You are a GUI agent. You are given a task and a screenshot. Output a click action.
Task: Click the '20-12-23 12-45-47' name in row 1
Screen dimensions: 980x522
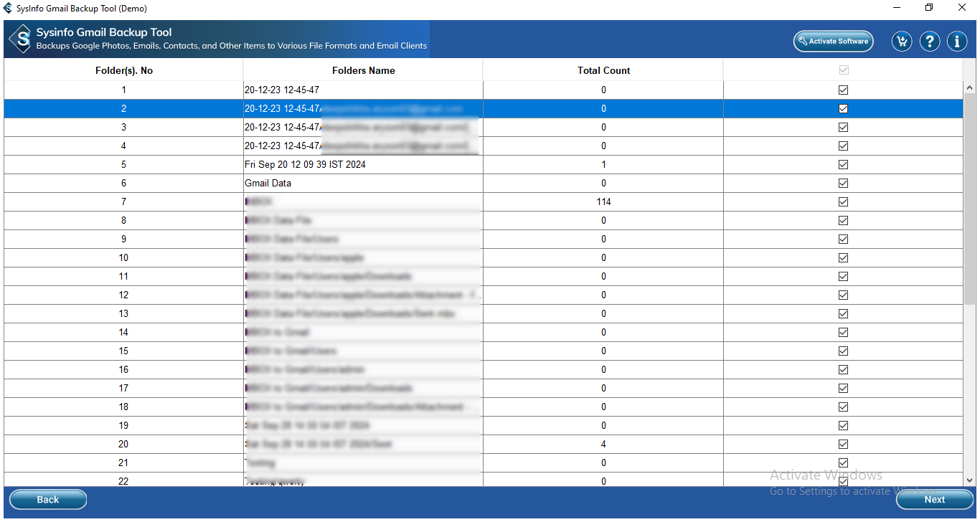pos(282,90)
